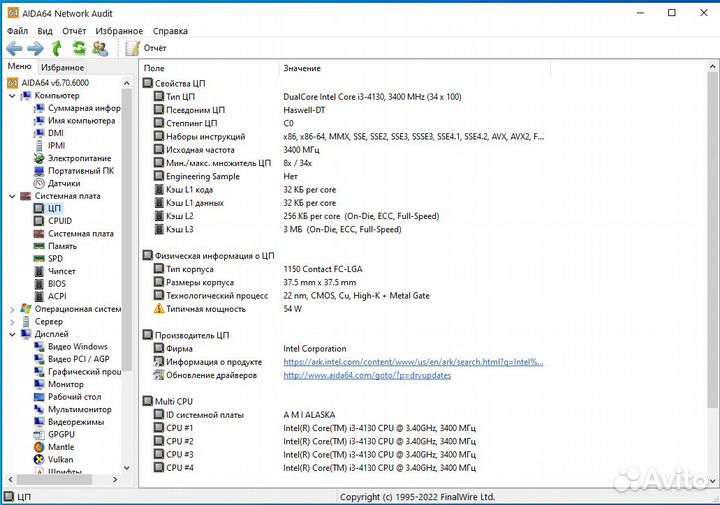The image size is (720, 505).
Task: Open the Чипсет tree item
Action: coord(55,271)
